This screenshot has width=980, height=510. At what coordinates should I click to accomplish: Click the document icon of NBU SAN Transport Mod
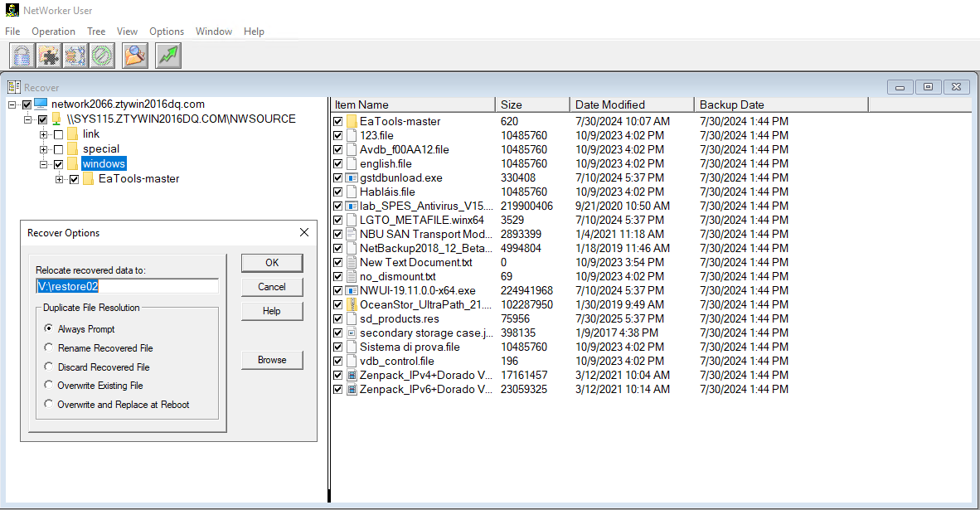pos(352,235)
